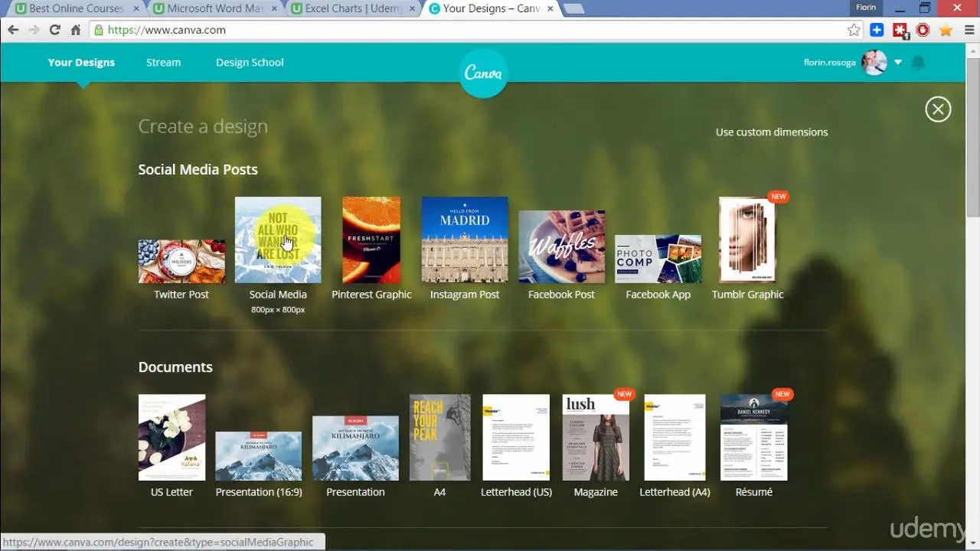Click the Instagram Post label
The width and height of the screenshot is (980, 551).
click(465, 295)
